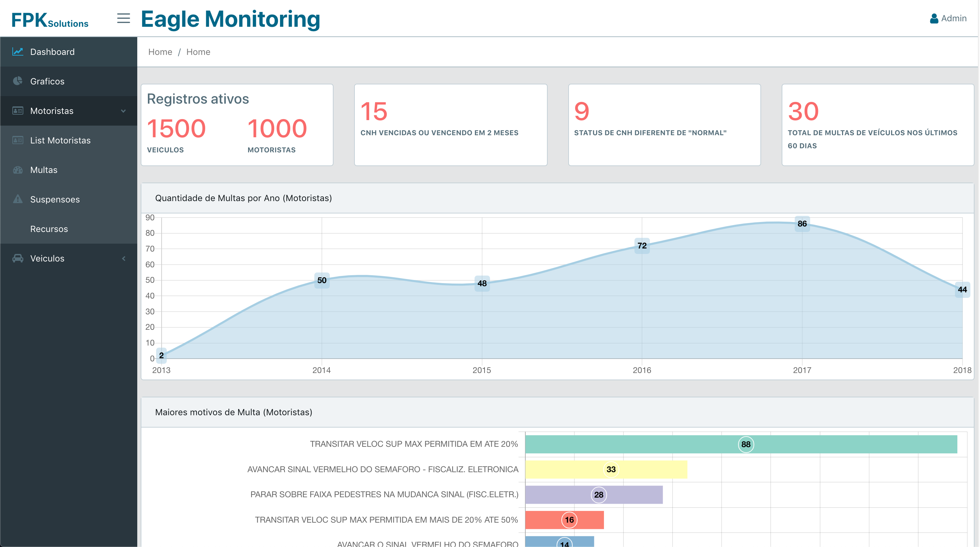This screenshot has width=980, height=547.
Task: Click the 2016 x-axis label
Action: 642,370
